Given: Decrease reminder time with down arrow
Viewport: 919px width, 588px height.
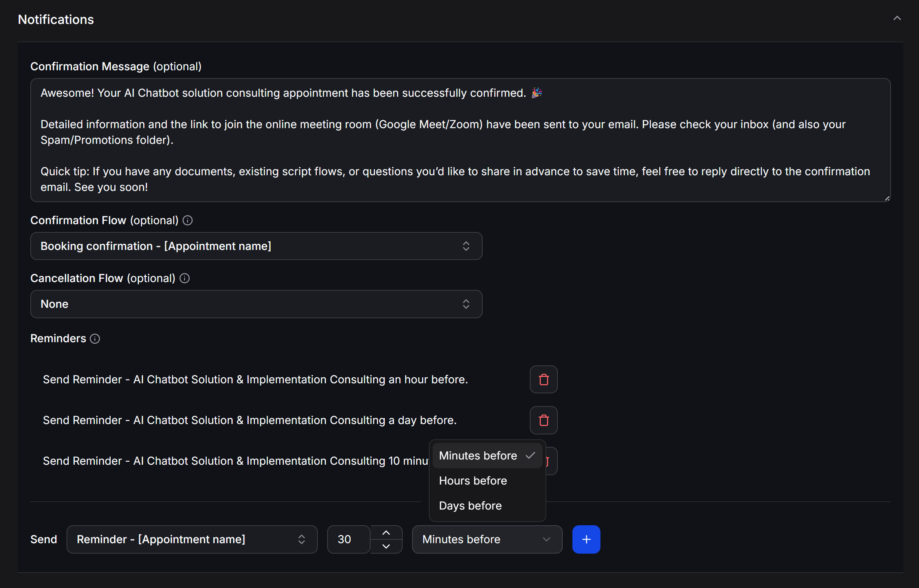Looking at the screenshot, I should click(x=386, y=547).
